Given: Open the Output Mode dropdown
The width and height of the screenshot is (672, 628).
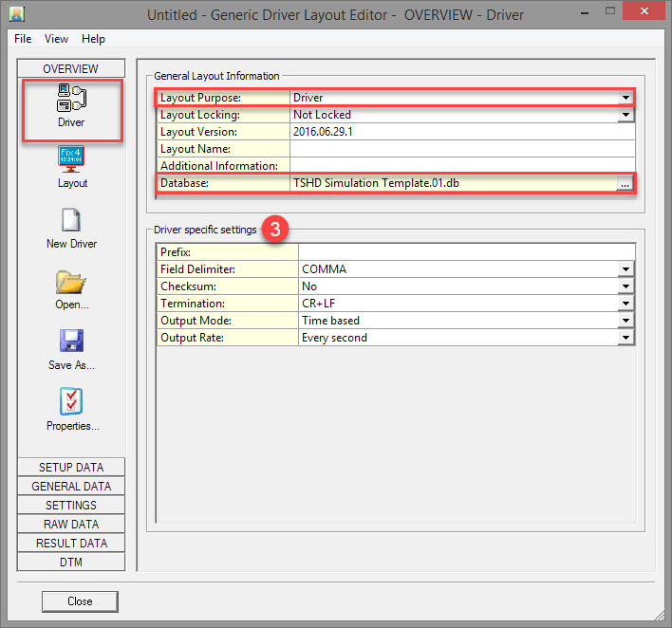Looking at the screenshot, I should tap(625, 321).
